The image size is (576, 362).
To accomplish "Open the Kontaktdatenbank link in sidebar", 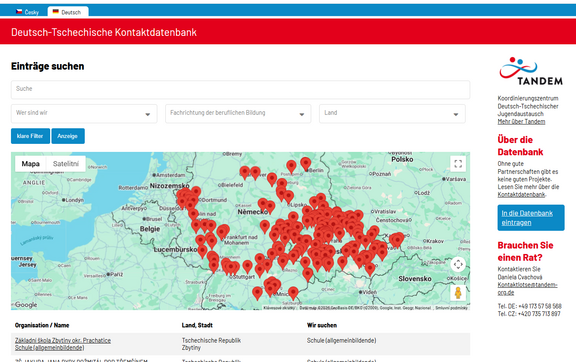I will click(521, 195).
